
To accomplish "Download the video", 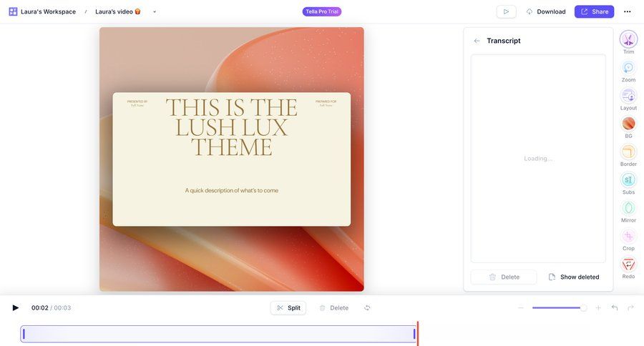I will point(546,11).
